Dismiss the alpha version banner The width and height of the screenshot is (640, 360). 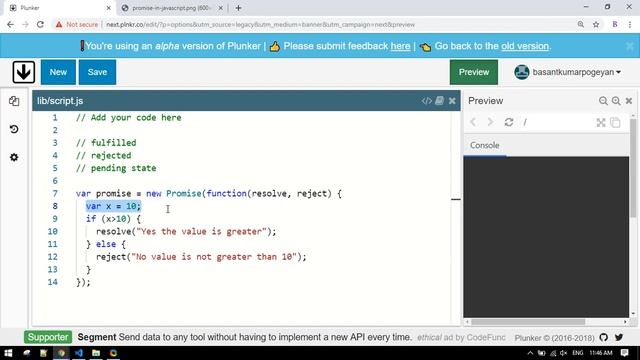(630, 46)
